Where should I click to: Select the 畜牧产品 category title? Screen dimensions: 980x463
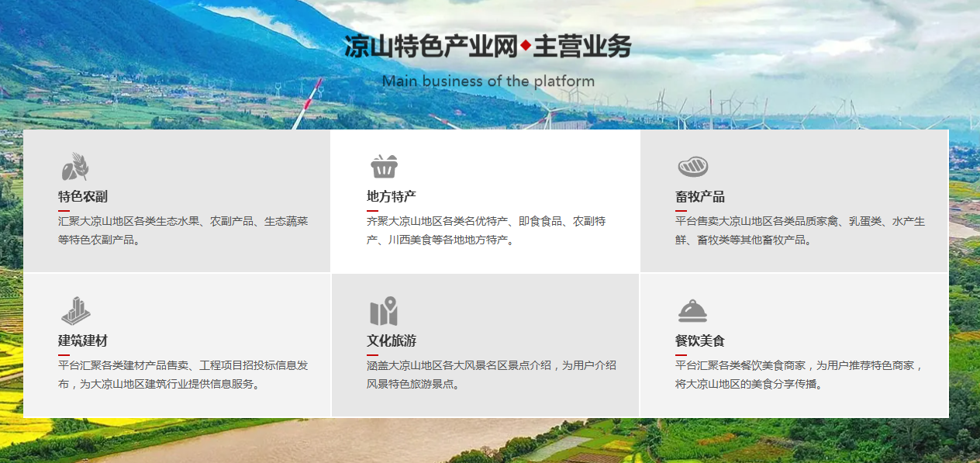(x=700, y=196)
